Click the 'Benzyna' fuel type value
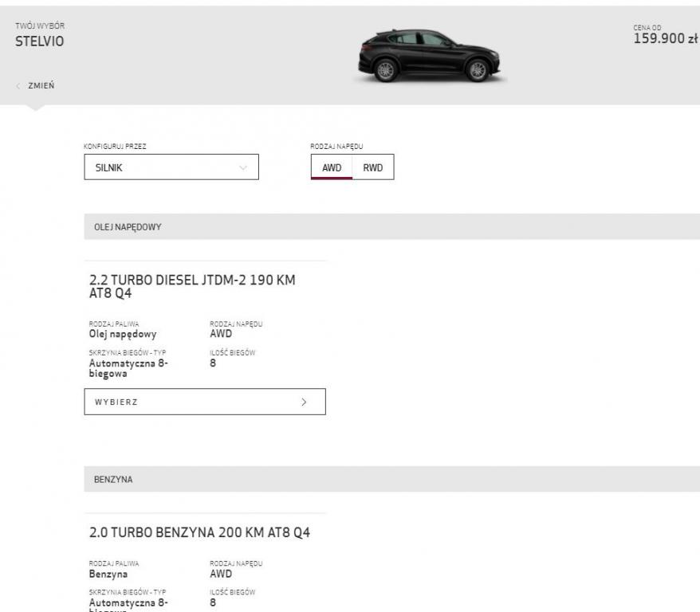The image size is (700, 612). 108,574
